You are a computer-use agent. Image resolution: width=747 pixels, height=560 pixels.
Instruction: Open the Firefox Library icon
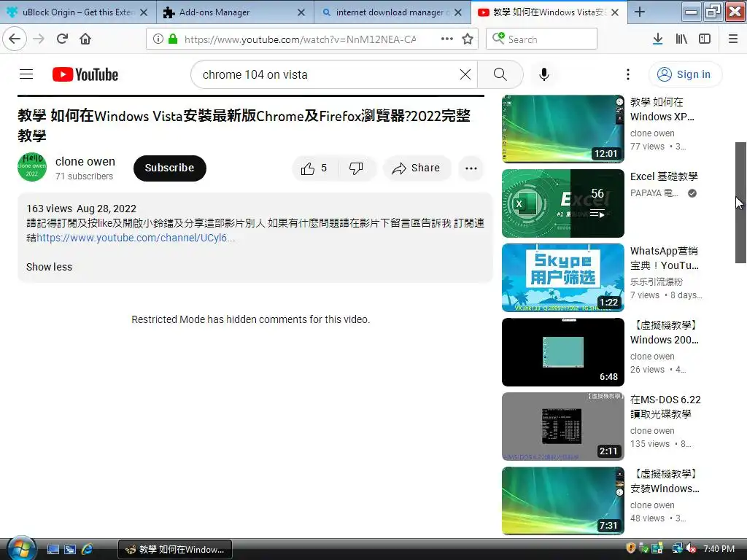coord(681,39)
